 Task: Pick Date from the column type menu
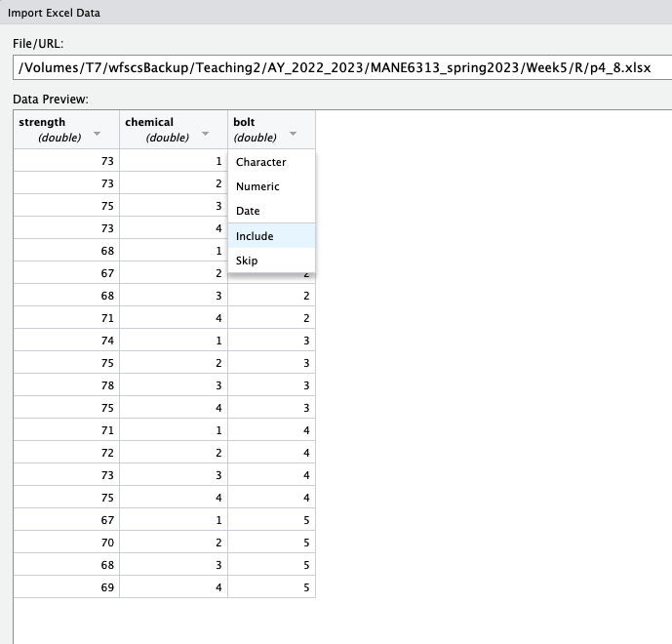point(248,211)
